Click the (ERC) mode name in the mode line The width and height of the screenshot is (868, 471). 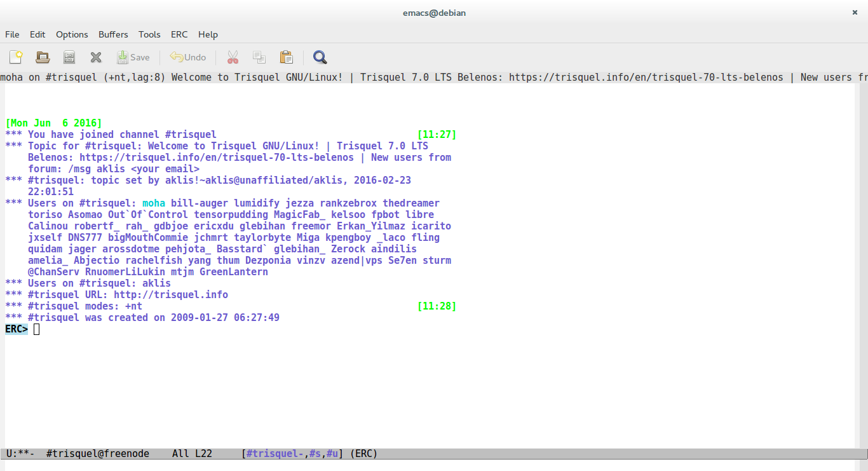tap(363, 454)
